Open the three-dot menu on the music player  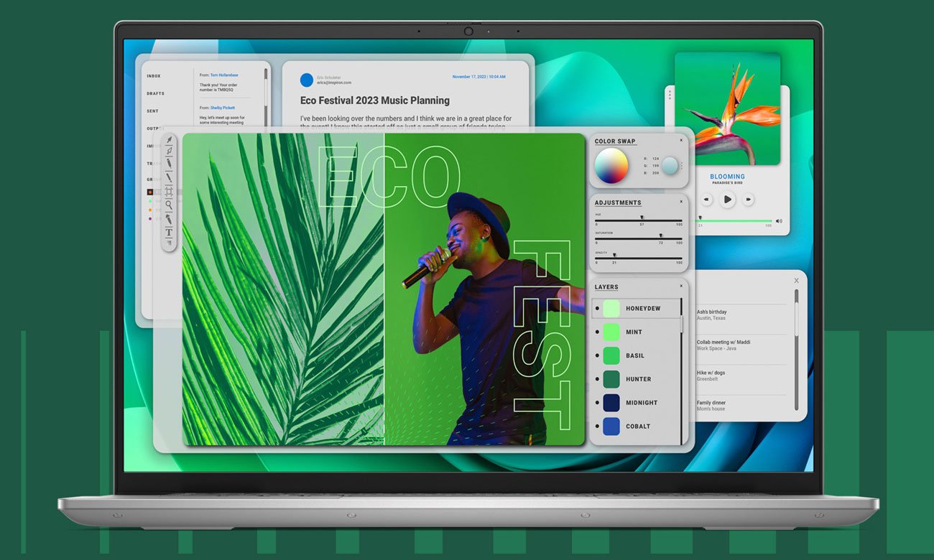point(670,94)
